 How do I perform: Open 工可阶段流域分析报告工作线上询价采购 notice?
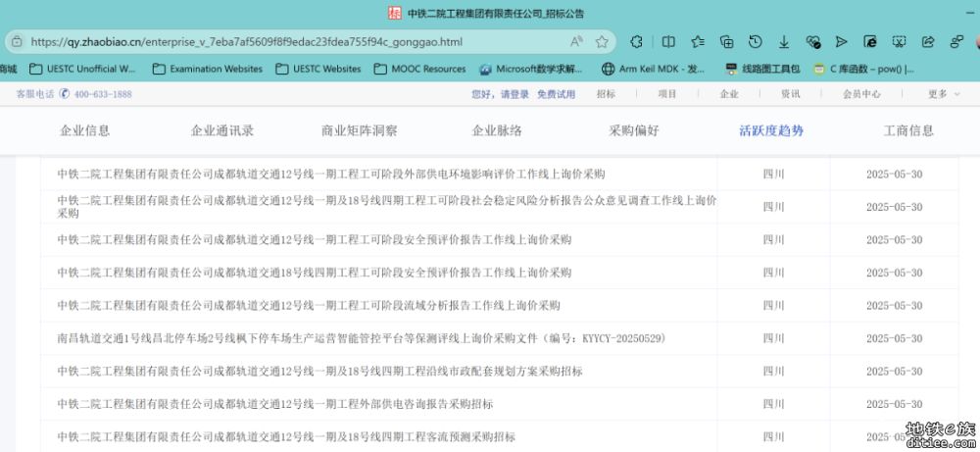[x=309, y=306]
